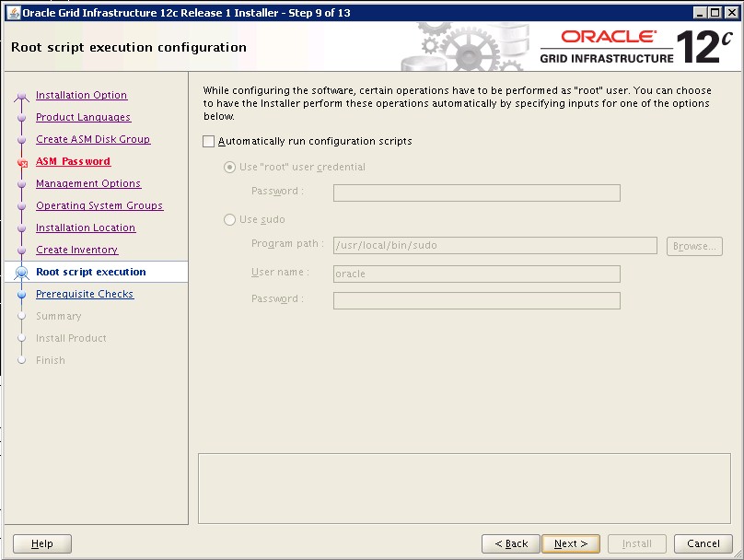Open Installation Location step

pyautogui.click(x=86, y=227)
